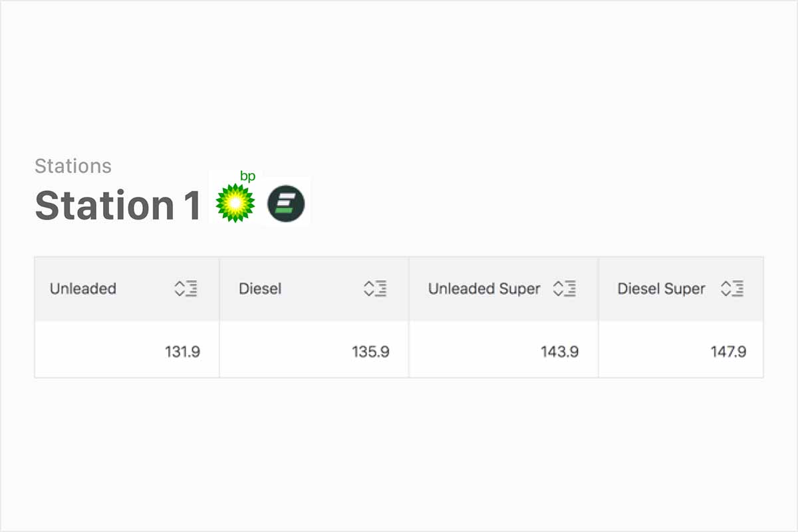Viewport: 798px width, 532px height.
Task: Open the Stations breadcrumb link
Action: click(72, 166)
